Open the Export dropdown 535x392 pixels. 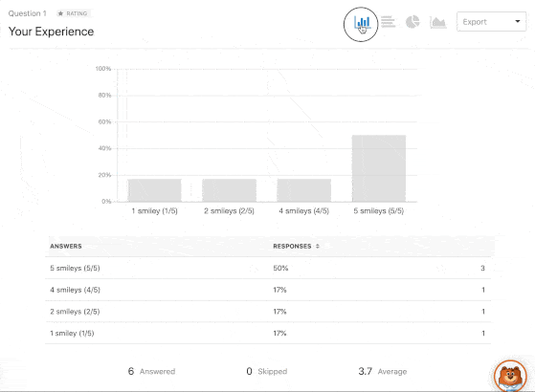point(491,22)
